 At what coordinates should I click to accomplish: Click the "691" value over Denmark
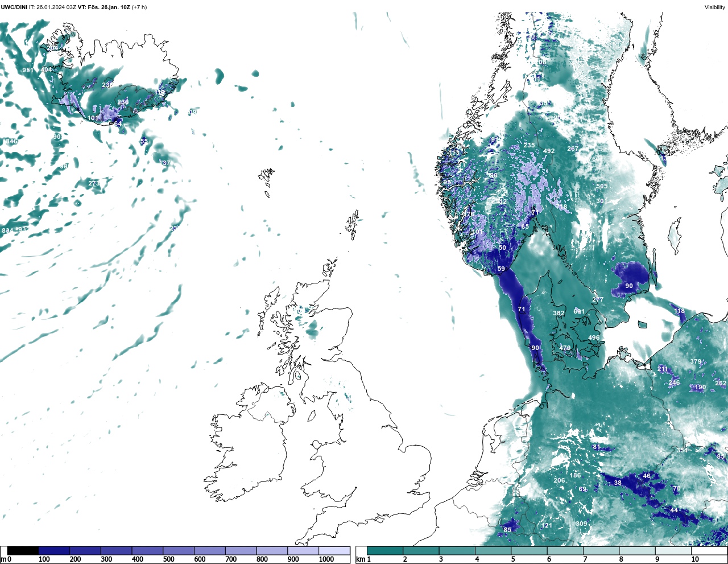coord(579,311)
